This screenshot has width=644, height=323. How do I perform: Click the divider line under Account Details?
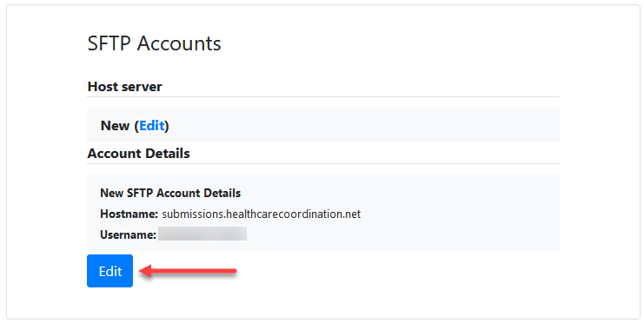tap(323, 164)
